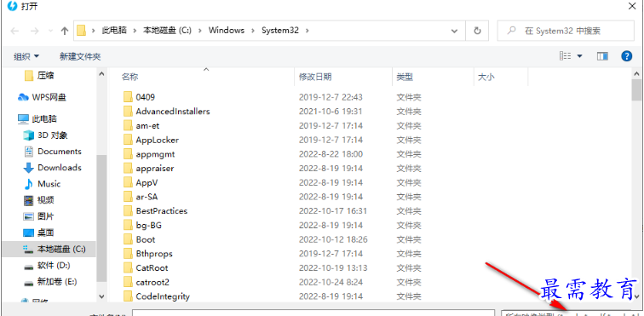Image resolution: width=644 pixels, height=316 pixels.
Task: Expand the view options dropdown arrow
Action: point(580,56)
